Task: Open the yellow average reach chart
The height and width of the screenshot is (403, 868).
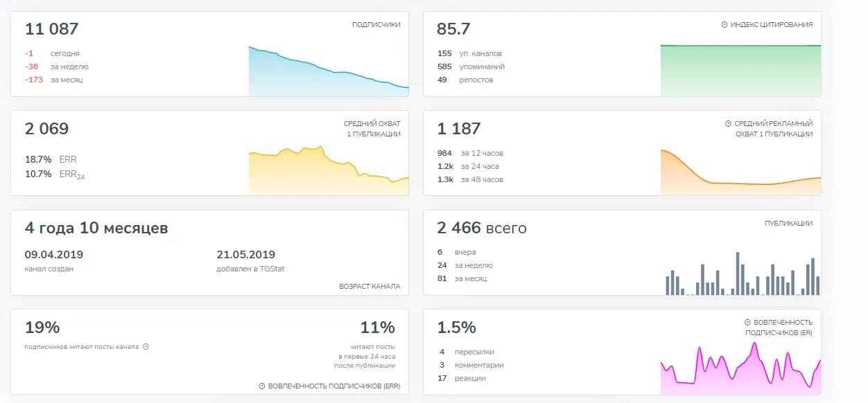Action: (329, 170)
